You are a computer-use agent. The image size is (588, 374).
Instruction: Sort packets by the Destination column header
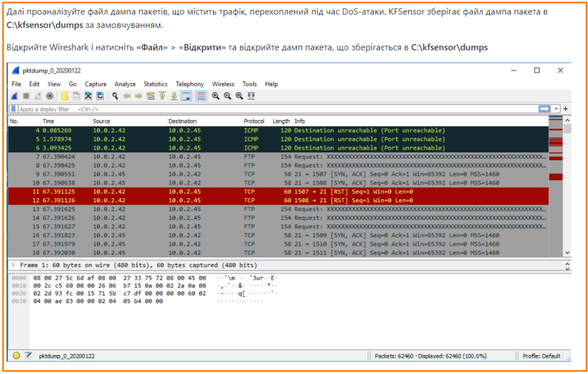coord(204,121)
